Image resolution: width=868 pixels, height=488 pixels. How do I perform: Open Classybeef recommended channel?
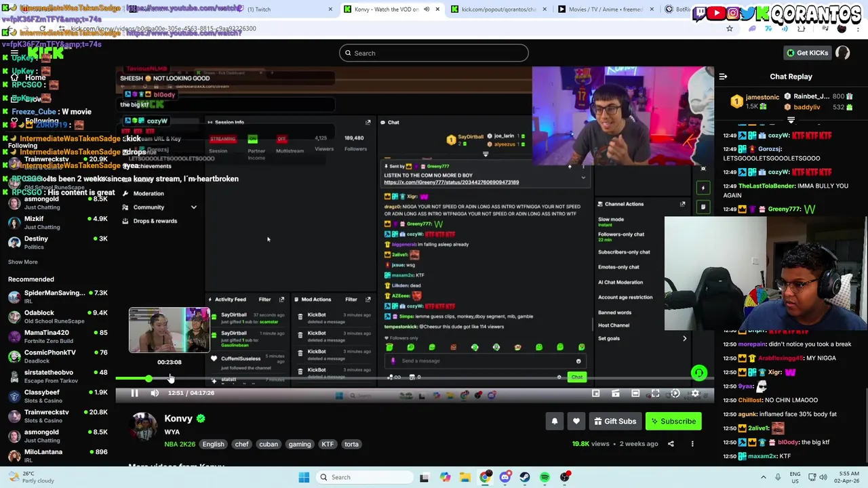[x=58, y=396]
